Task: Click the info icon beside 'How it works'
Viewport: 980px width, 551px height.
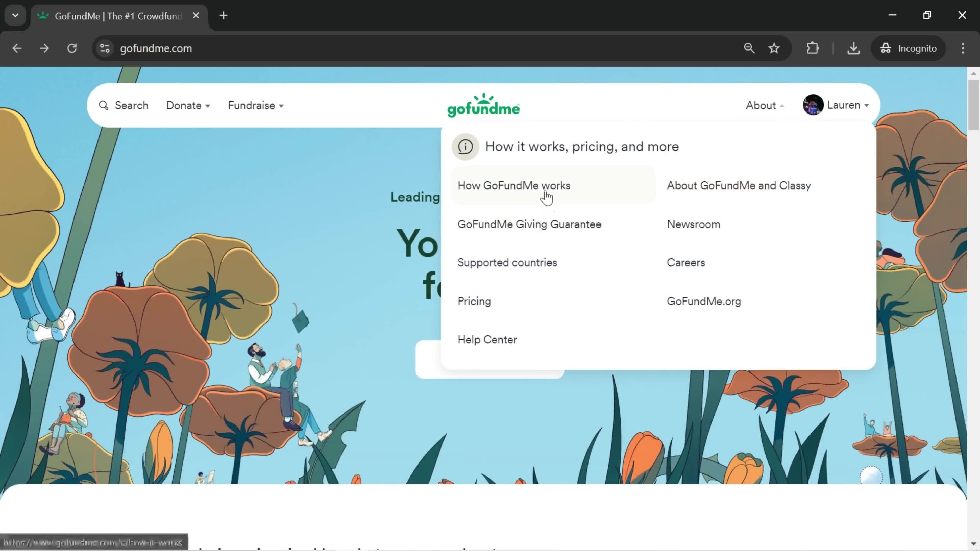Action: [x=465, y=146]
